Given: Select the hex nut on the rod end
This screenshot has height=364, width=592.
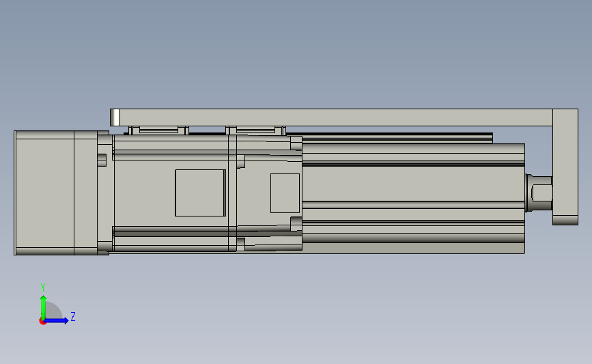Looking at the screenshot, I should (x=541, y=193).
